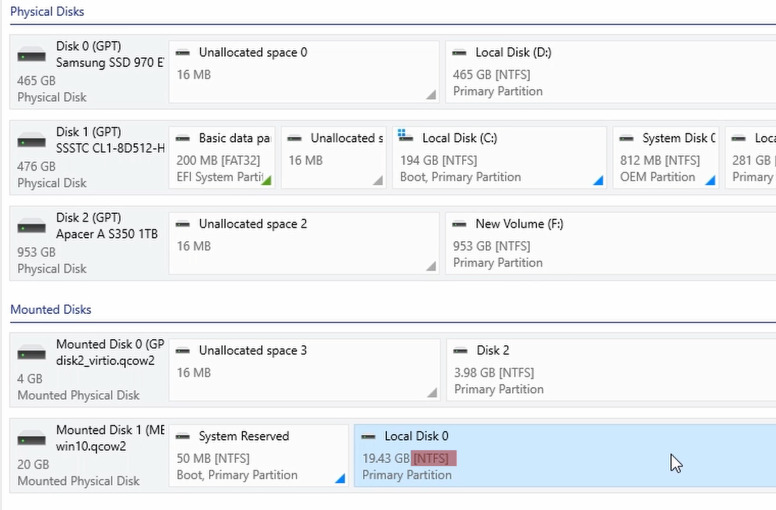Click the Disk 2 mounted partition icon

(460, 350)
